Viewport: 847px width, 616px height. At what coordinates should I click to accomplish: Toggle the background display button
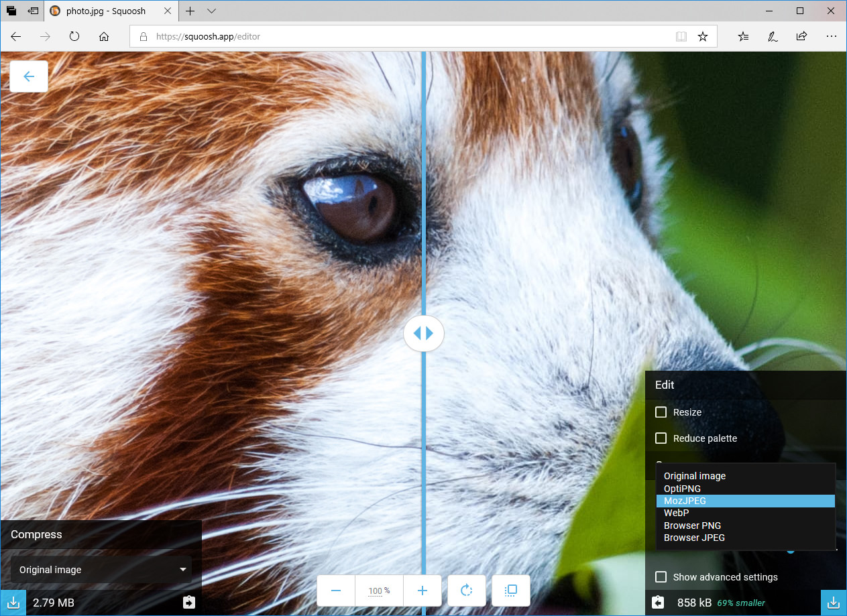(510, 591)
